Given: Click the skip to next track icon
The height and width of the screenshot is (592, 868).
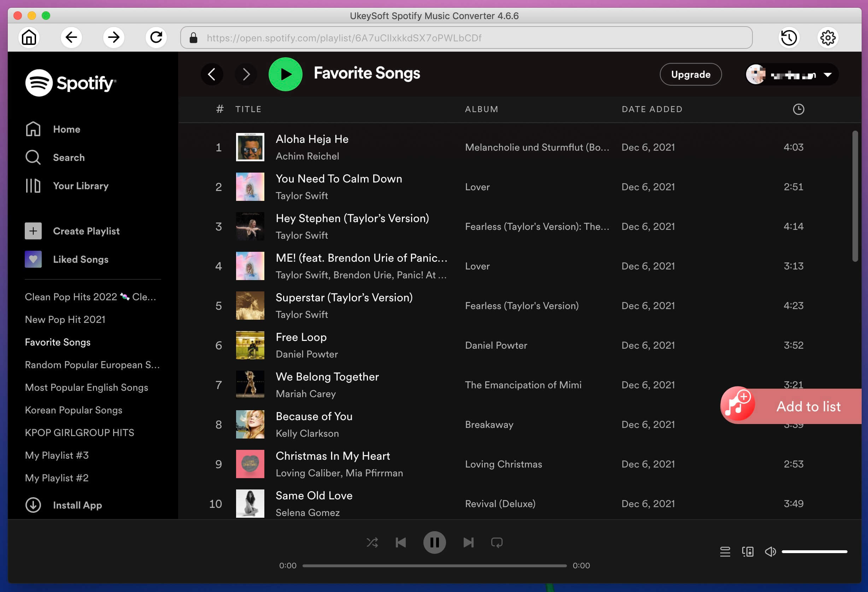Looking at the screenshot, I should click(468, 542).
